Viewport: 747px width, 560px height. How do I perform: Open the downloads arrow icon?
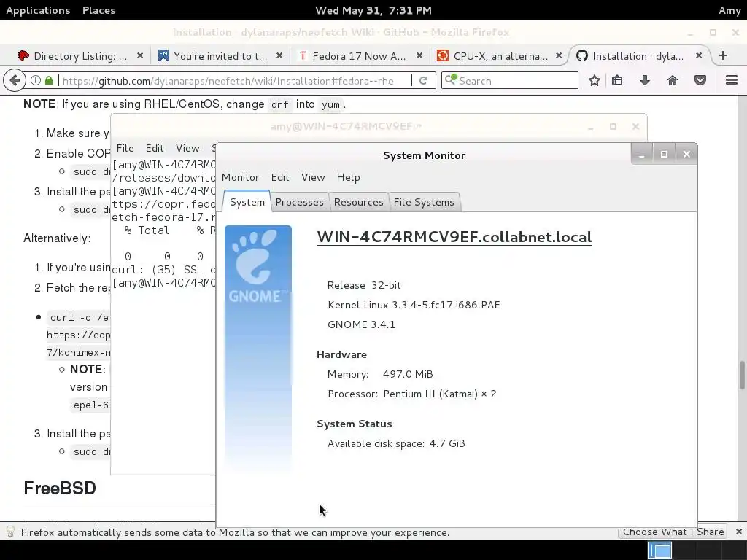click(645, 80)
